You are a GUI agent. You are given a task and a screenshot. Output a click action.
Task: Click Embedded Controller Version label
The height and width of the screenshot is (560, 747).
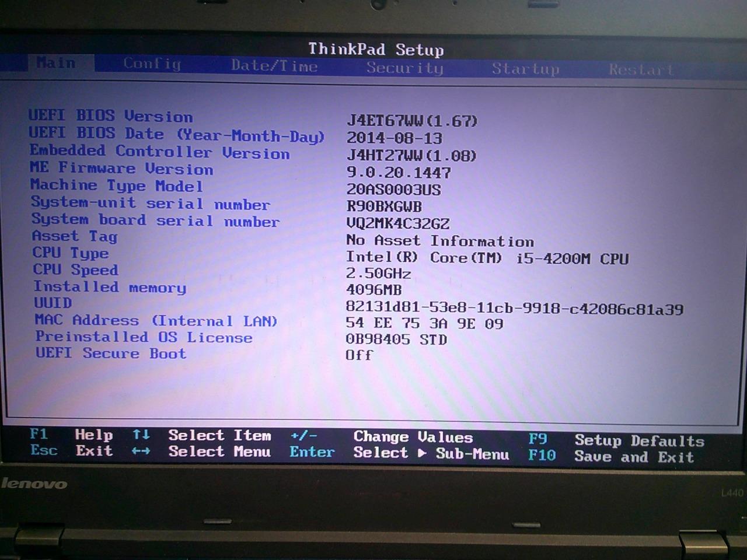(160, 152)
